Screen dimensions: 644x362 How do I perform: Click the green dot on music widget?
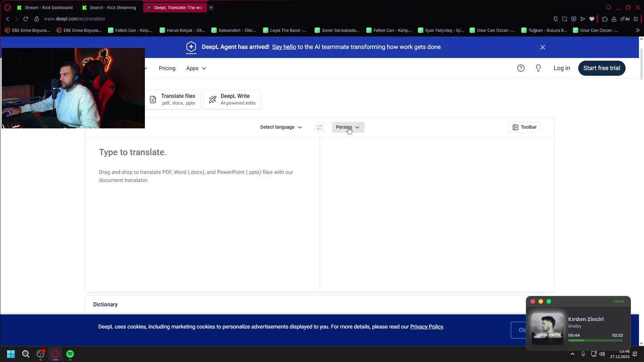point(549,302)
